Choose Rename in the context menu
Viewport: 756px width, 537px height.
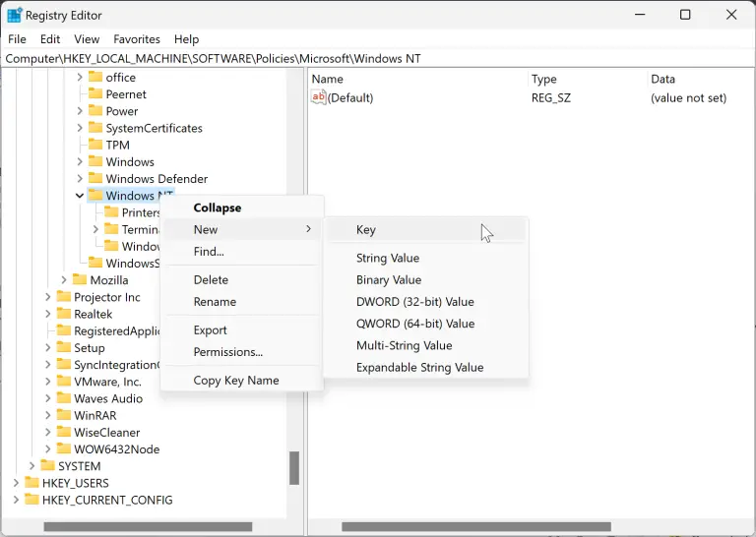[x=242, y=302]
